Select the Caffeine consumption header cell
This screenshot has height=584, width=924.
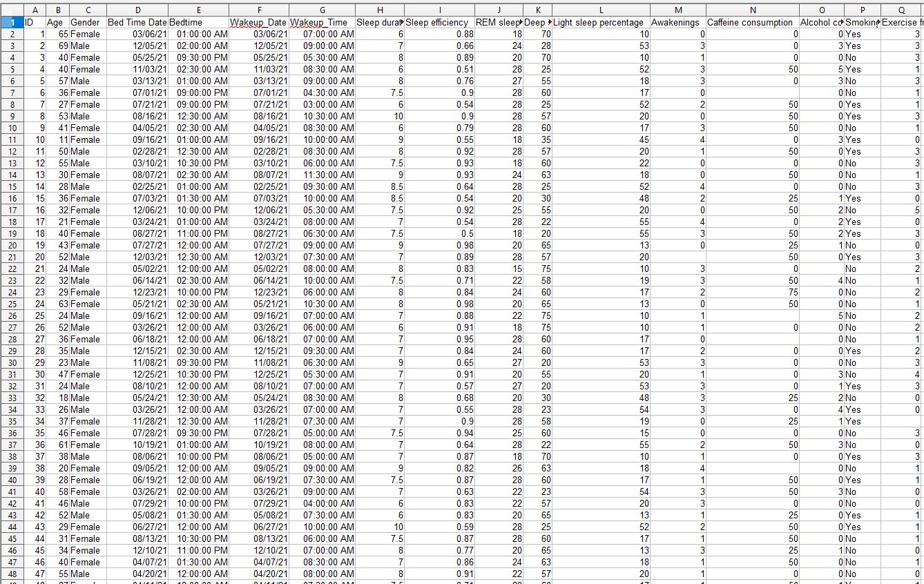click(752, 22)
